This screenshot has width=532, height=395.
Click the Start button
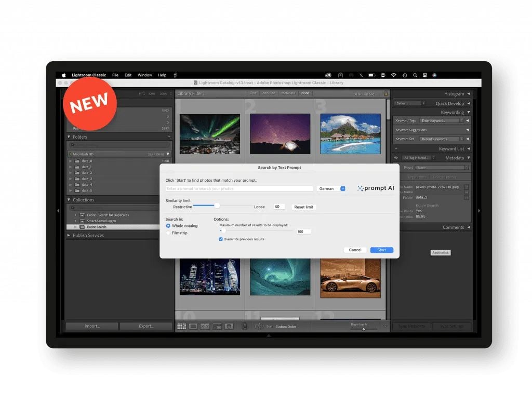coord(382,250)
